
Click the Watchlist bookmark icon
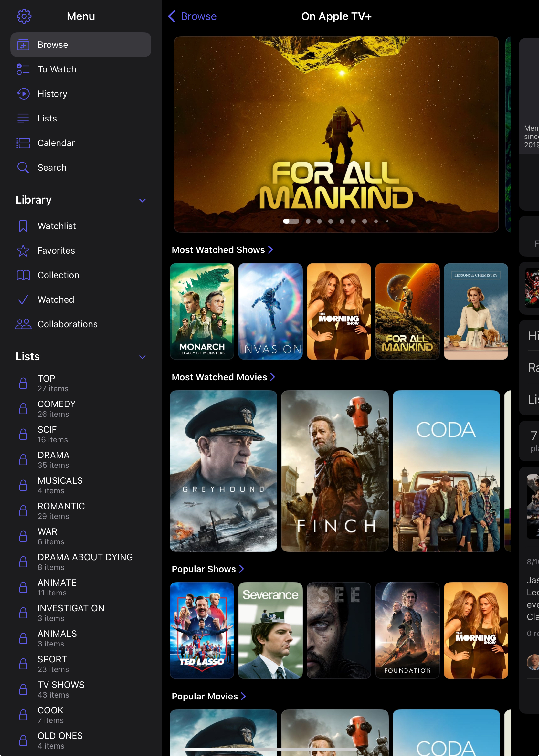(x=23, y=226)
